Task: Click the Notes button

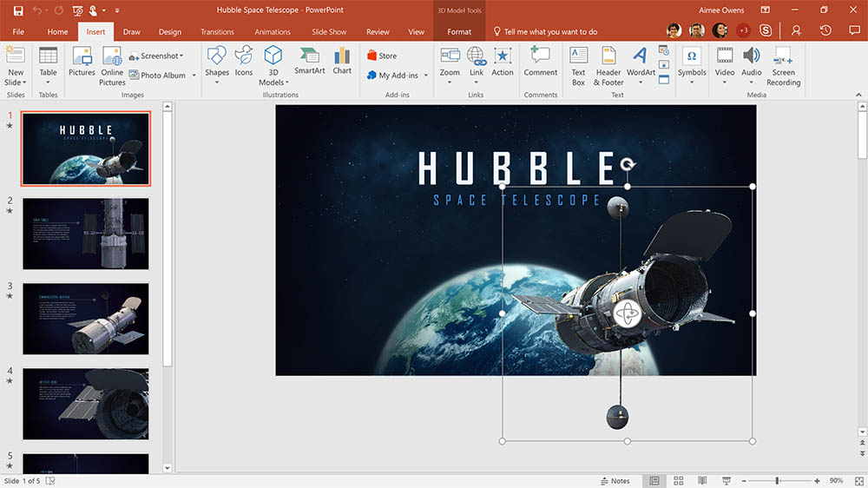Action: (x=615, y=480)
